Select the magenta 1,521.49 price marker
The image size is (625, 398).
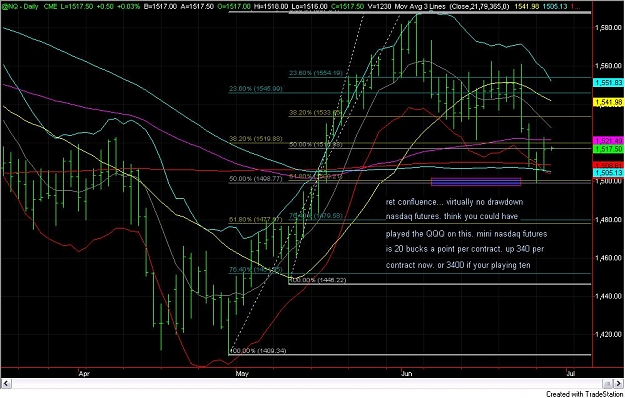608,141
